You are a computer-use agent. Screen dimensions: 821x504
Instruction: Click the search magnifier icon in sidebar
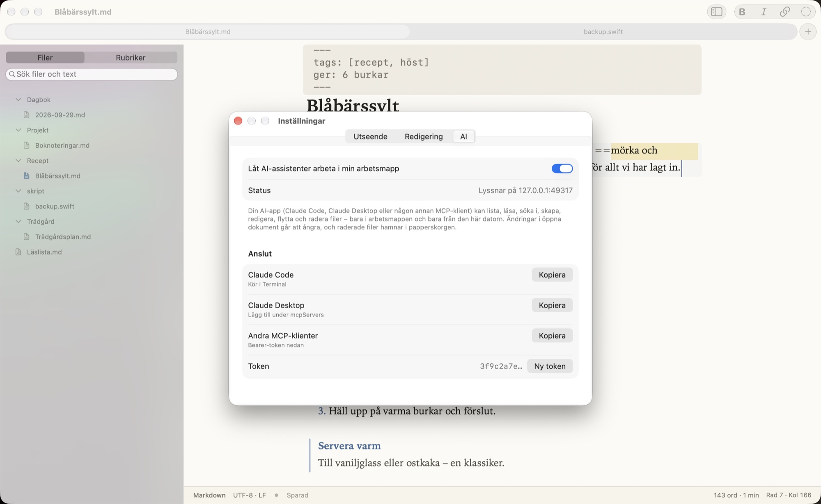12,74
